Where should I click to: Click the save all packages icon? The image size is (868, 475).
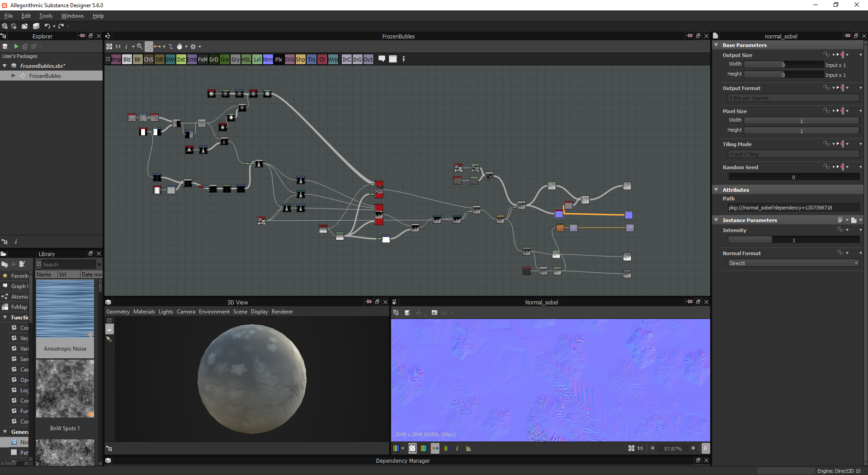click(36, 26)
